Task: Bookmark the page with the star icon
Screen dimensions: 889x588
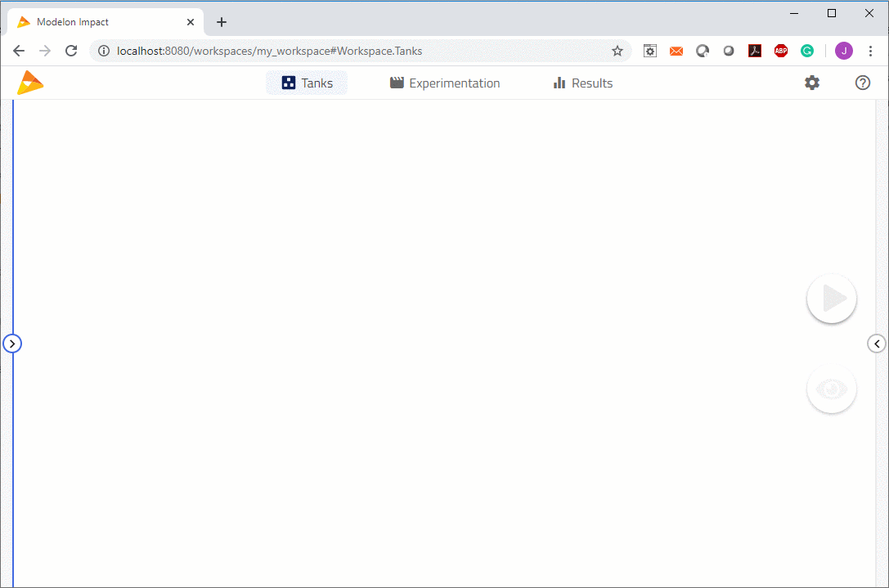Action: point(617,51)
